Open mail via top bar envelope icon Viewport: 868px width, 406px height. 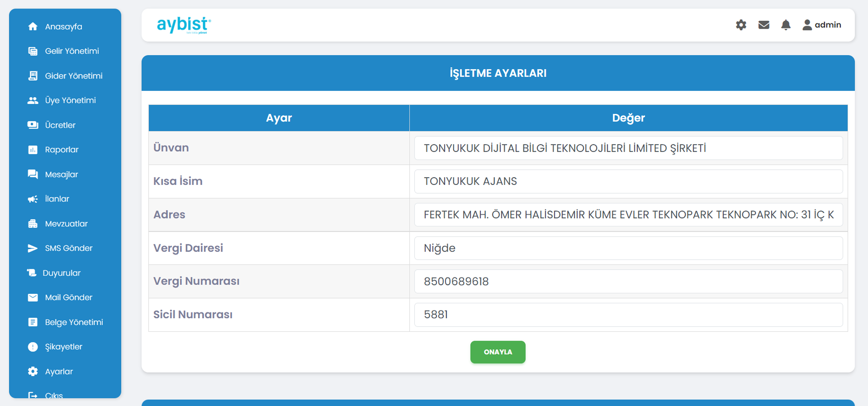coord(763,25)
